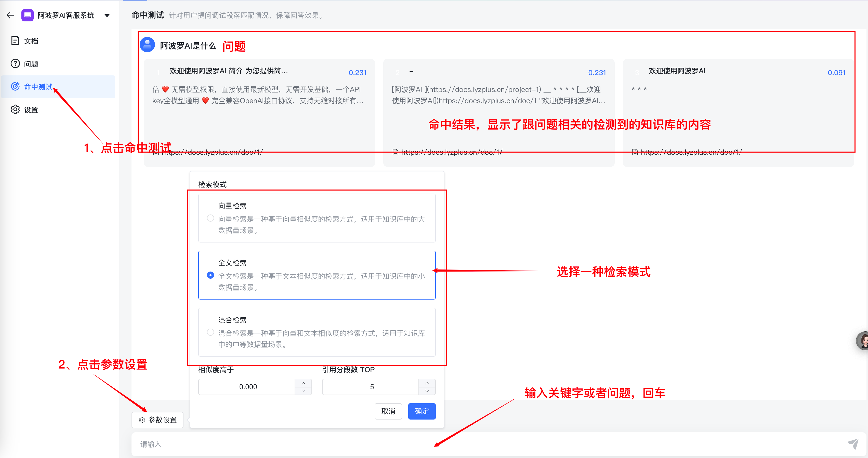
Task: Decrease the 引用分段数 TOP value with down arrow
Action: coord(427,391)
